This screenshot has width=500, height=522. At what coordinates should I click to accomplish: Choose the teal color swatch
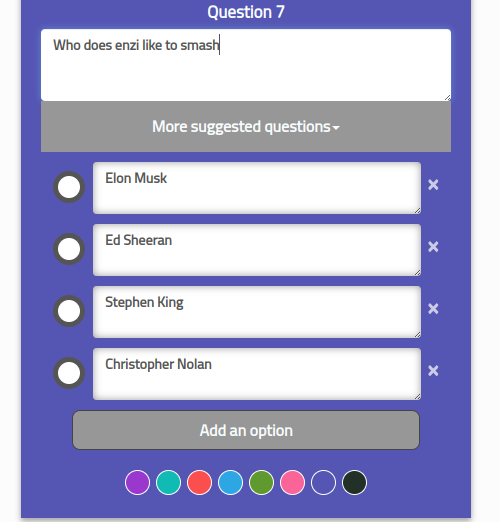[x=168, y=482]
